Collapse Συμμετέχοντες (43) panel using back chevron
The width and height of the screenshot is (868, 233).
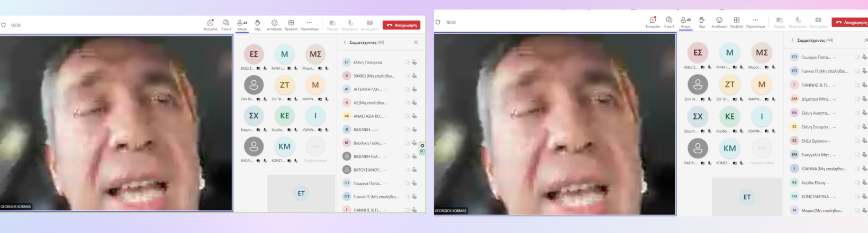[x=345, y=42]
